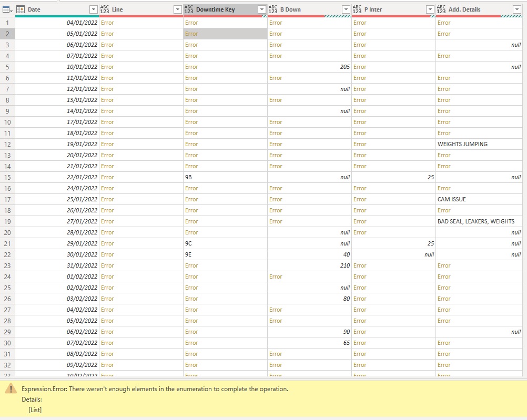The image size is (527, 420).
Task: Click the BAD SEAL, LEAKERS, WEIGHTS cell
Action: [479, 221]
